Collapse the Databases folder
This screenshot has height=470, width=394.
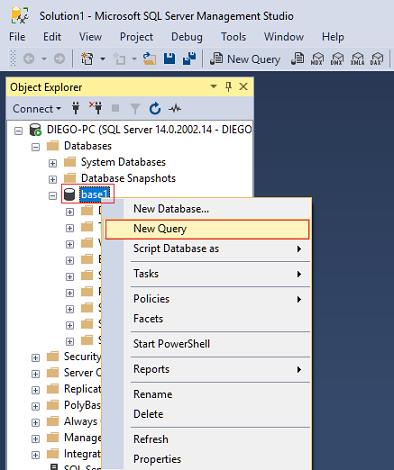[35, 147]
